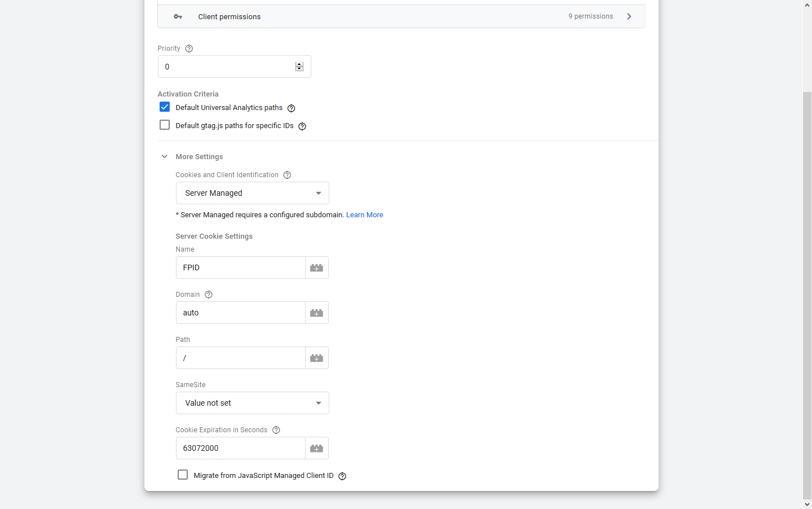Click the Server Cookie Settings heading

click(x=214, y=236)
